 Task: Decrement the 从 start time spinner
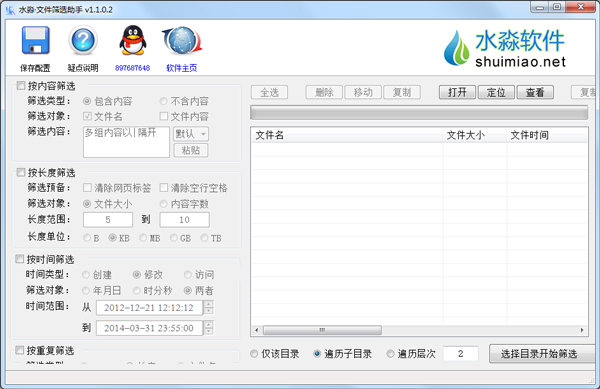(209, 311)
